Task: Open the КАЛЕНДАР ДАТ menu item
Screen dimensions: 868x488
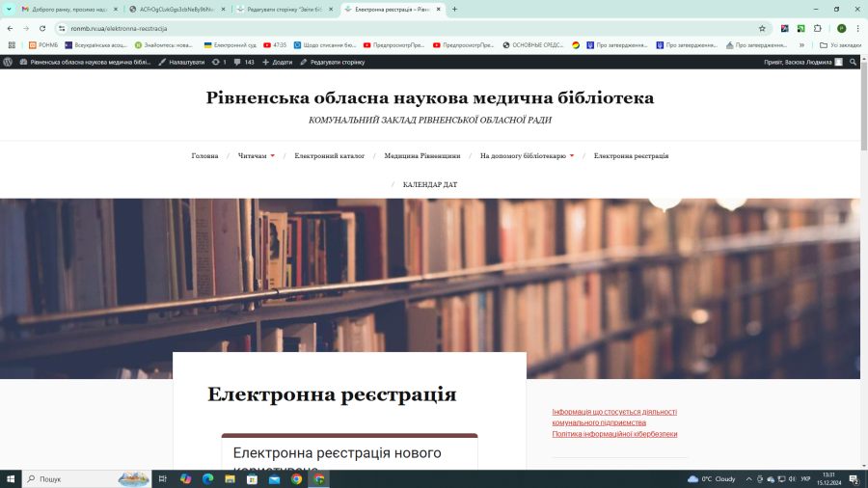Action: click(x=430, y=185)
